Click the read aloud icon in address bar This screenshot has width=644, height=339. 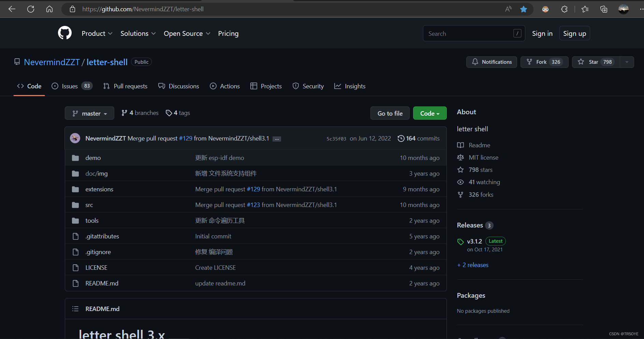click(508, 9)
